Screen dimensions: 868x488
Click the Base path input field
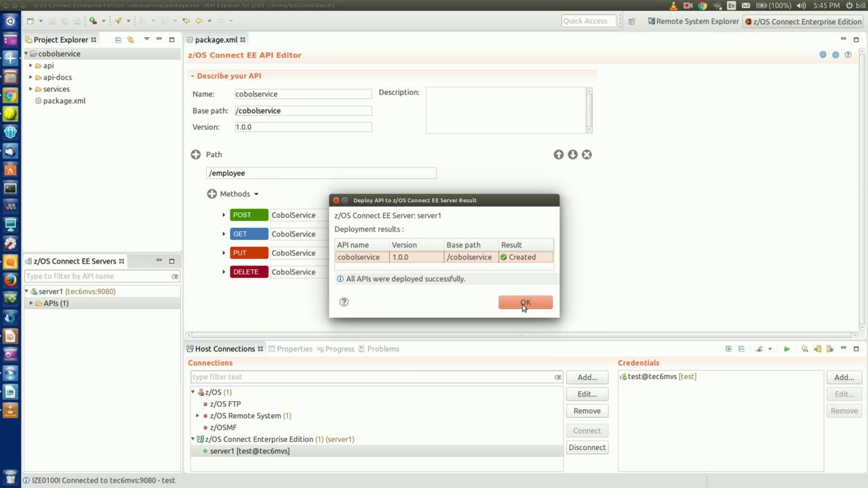303,110
